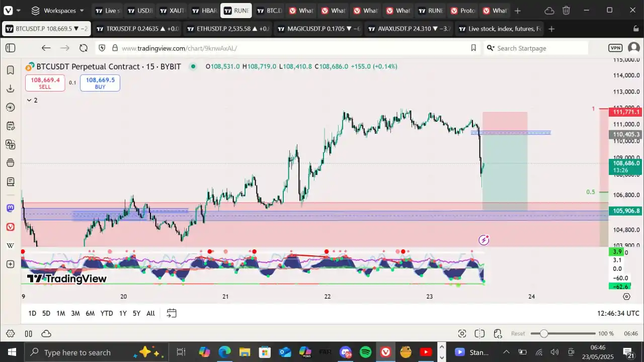The image size is (644, 362).
Task: Toggle the Vivaldi side panel
Action: (11, 48)
